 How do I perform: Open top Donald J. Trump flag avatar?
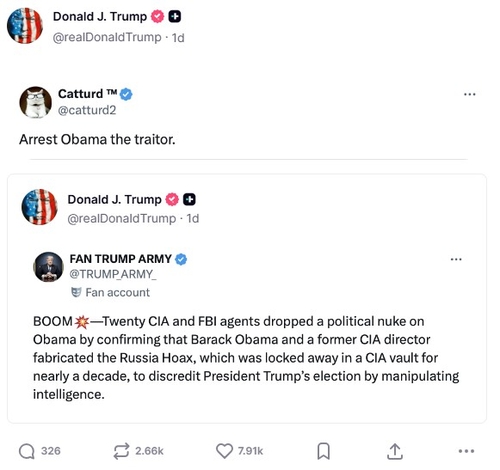pyautogui.click(x=25, y=26)
